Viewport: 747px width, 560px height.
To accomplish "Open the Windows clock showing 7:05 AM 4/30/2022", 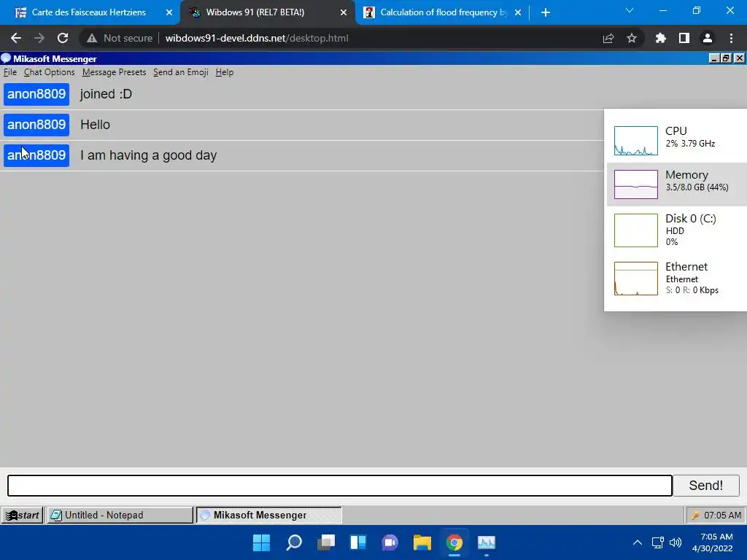I will tap(713, 542).
